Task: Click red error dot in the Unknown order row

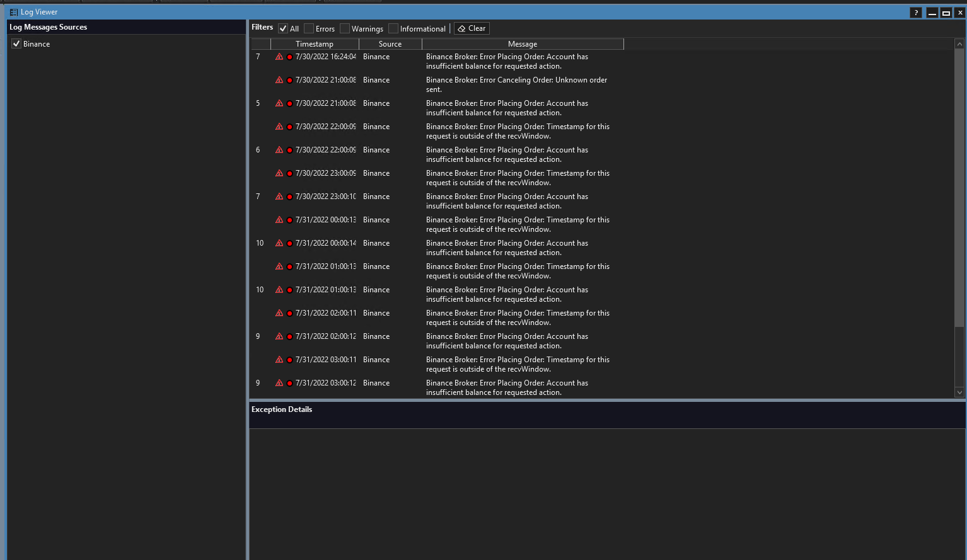Action: pyautogui.click(x=290, y=81)
